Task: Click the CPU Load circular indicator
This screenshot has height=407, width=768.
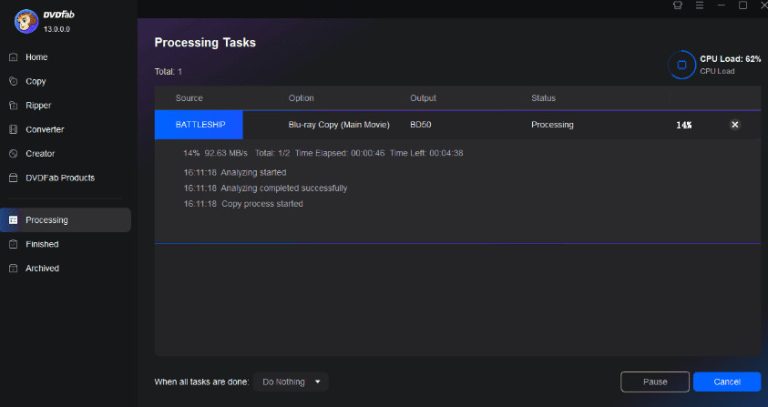Action: (681, 65)
